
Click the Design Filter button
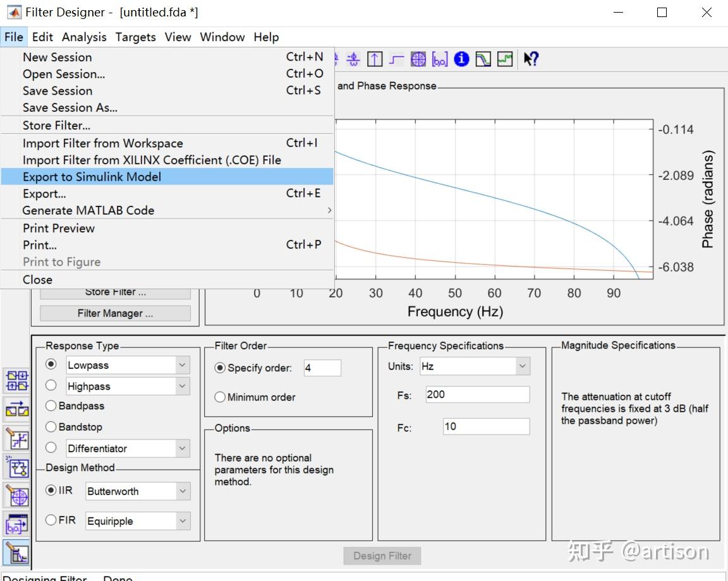(382, 556)
